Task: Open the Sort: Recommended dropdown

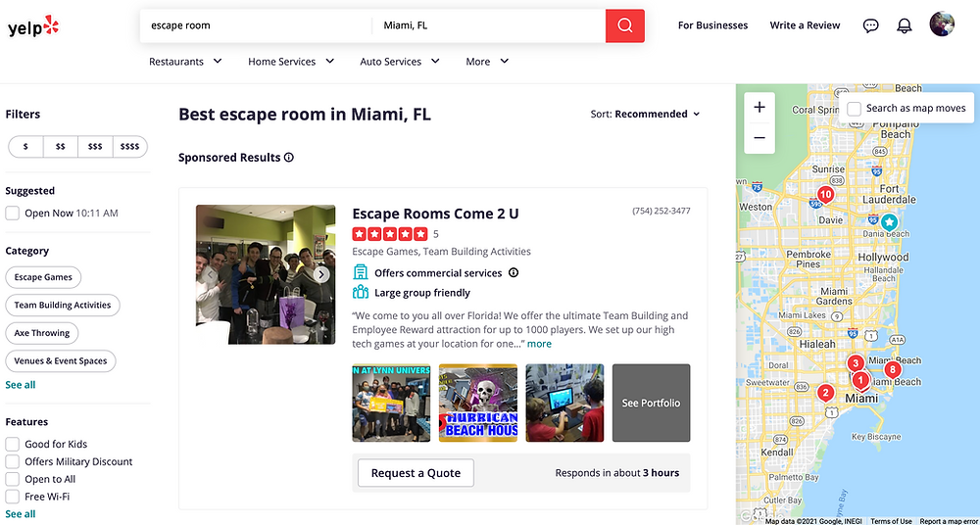Action: pos(645,114)
